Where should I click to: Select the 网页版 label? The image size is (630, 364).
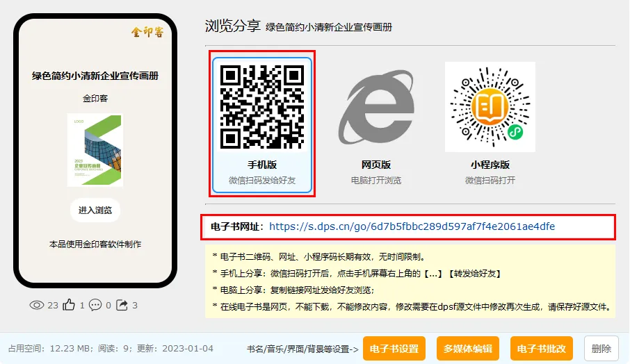click(376, 165)
